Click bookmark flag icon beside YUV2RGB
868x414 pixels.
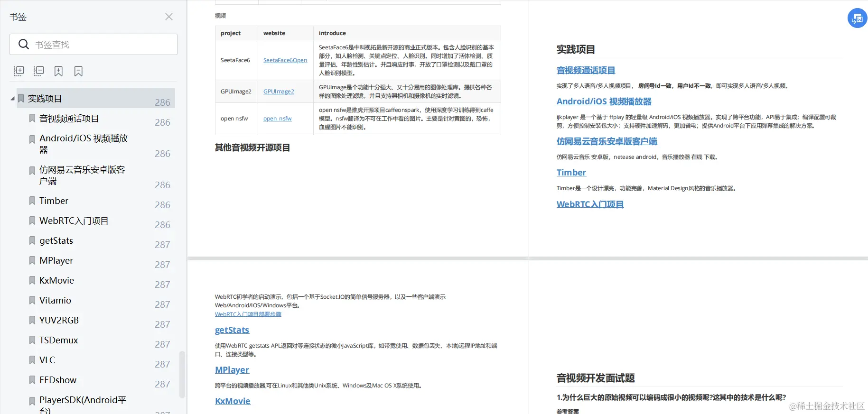[x=32, y=320]
